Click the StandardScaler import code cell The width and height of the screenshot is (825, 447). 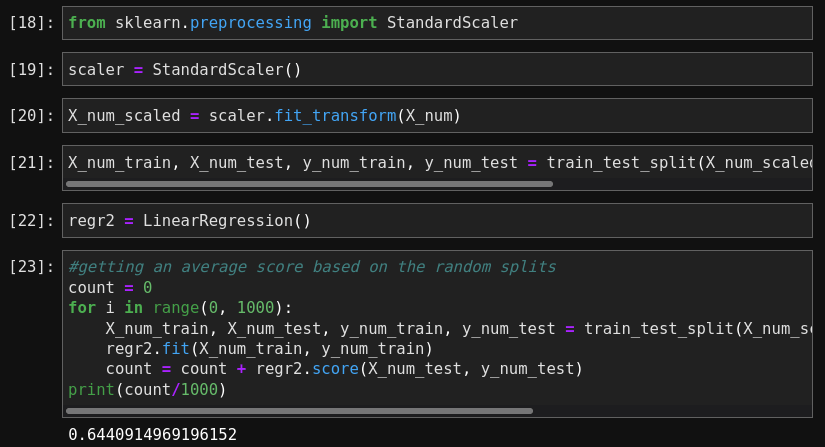[436, 22]
